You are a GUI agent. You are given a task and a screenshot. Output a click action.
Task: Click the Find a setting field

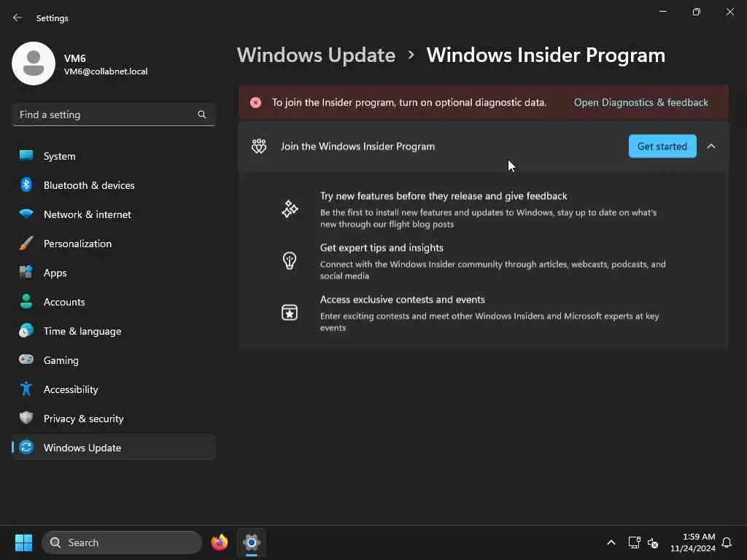(x=113, y=114)
